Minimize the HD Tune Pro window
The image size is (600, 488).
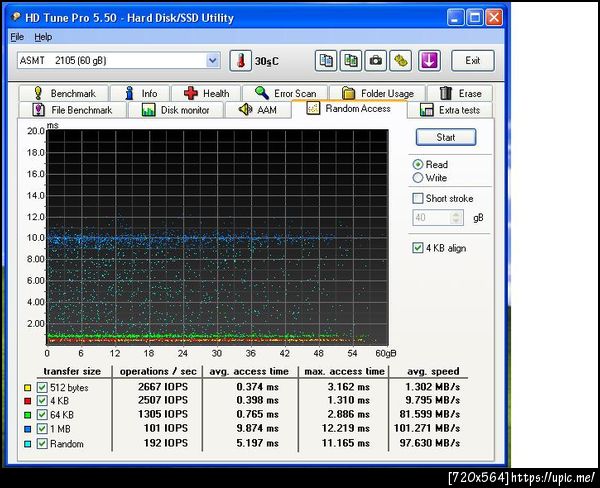[x=455, y=18]
